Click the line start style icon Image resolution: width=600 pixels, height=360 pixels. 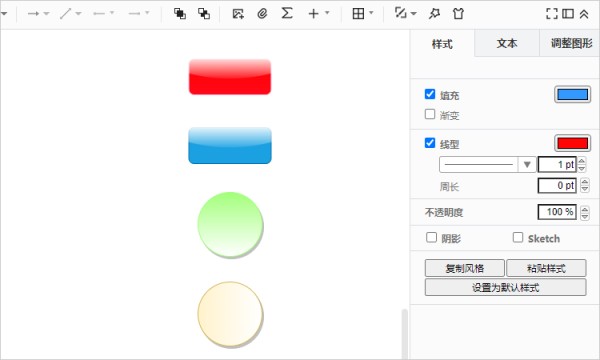(99, 14)
